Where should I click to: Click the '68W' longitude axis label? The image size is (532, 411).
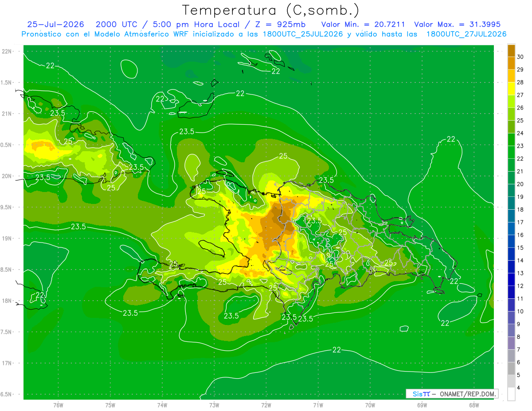(x=474, y=405)
